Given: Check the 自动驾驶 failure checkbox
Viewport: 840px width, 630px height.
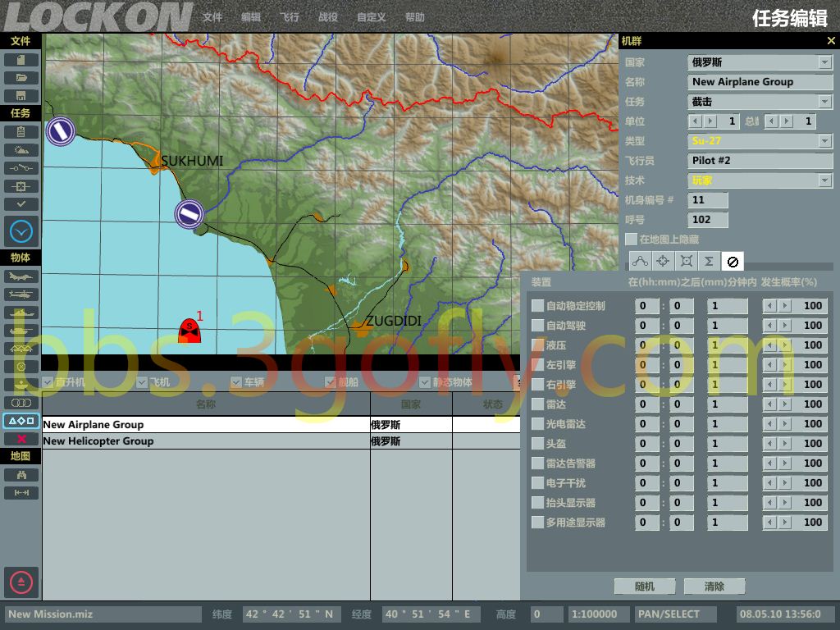Looking at the screenshot, I should pos(537,326).
